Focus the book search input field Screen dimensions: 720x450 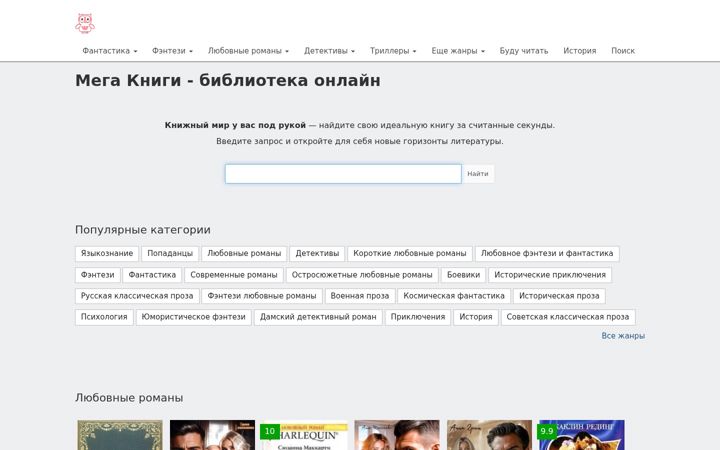coord(343,174)
